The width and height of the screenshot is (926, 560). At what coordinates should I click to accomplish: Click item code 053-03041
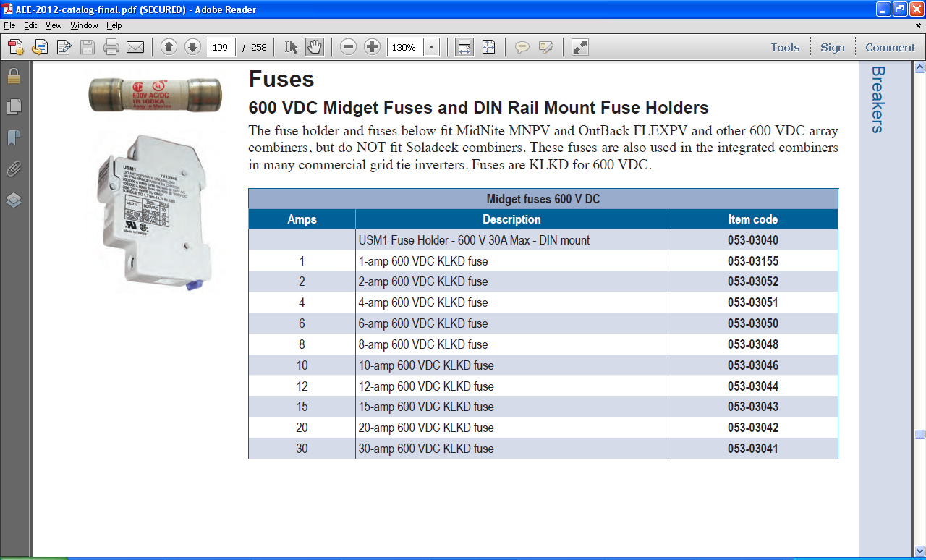[x=753, y=449]
